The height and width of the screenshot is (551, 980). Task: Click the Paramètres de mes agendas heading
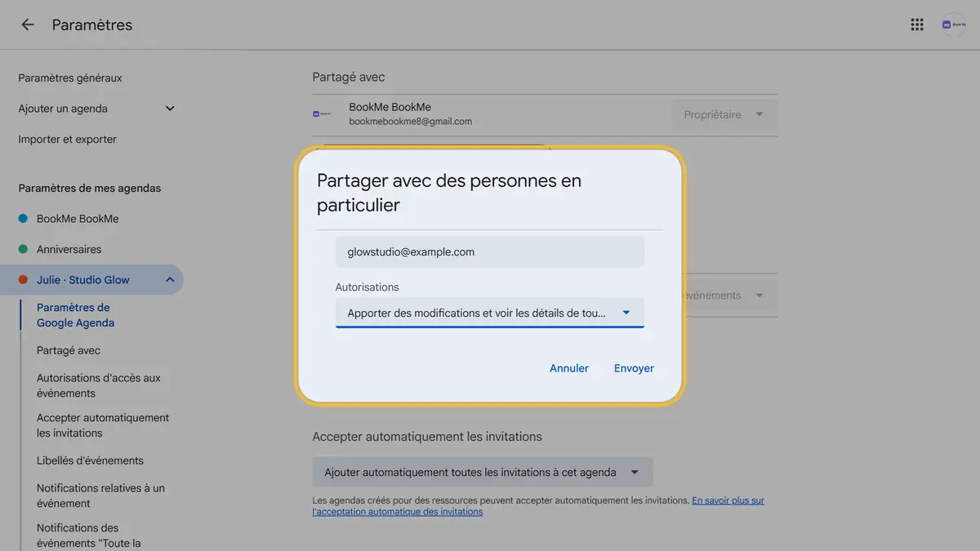tap(90, 189)
